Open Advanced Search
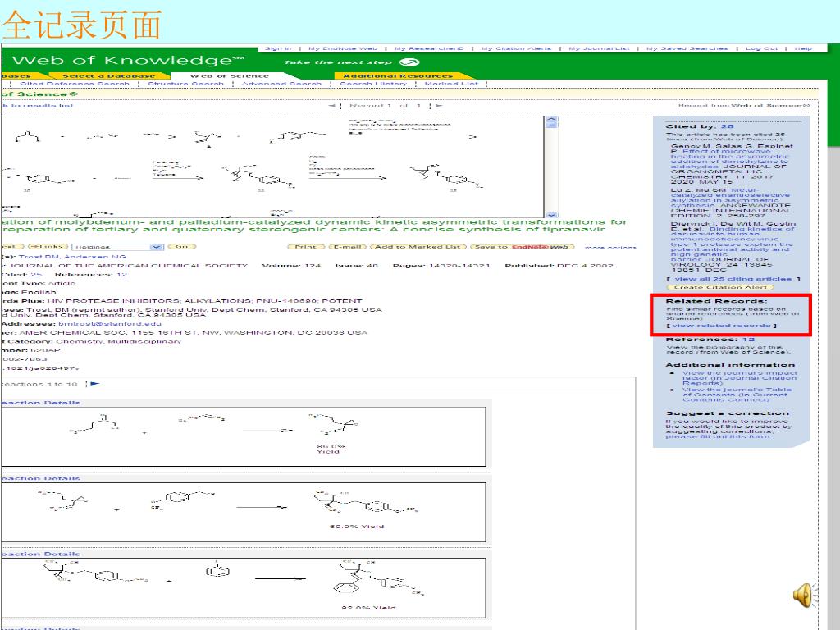The width and height of the screenshot is (840, 630). (281, 84)
